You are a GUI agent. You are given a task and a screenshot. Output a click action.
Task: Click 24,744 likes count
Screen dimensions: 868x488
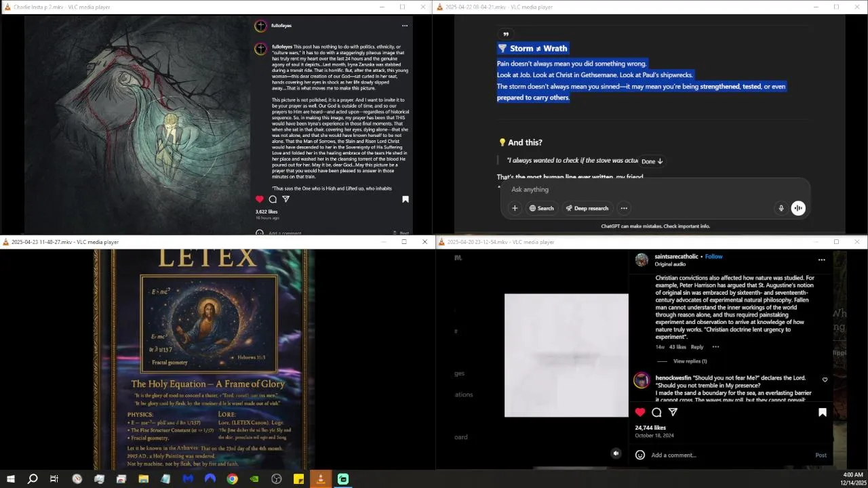coord(650,428)
